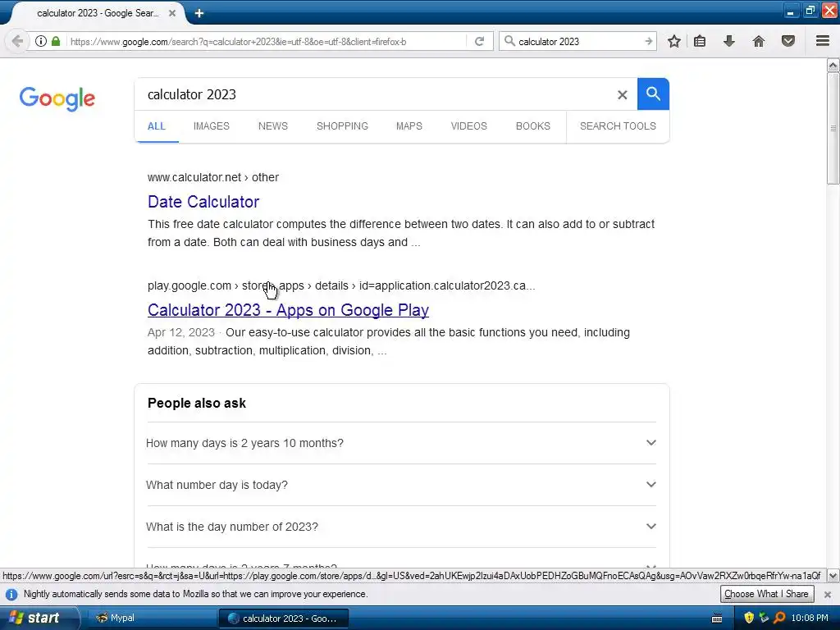Click the magnifier icon in browser search box
Viewport: 840px width, 630px height.
[509, 41]
